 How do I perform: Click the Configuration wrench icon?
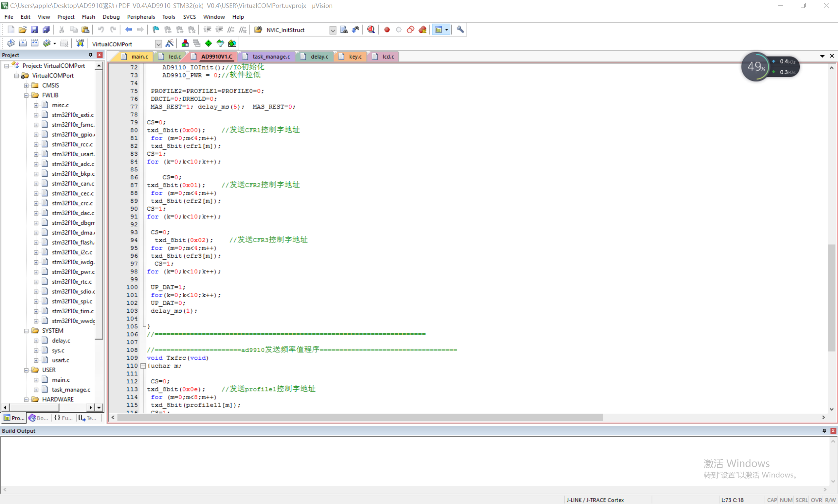point(460,29)
